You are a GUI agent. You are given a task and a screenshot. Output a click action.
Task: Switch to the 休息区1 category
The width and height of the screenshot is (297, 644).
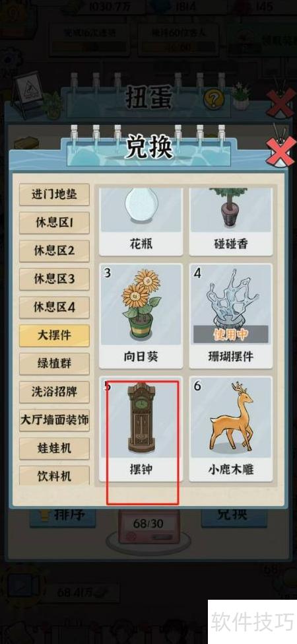(x=54, y=223)
